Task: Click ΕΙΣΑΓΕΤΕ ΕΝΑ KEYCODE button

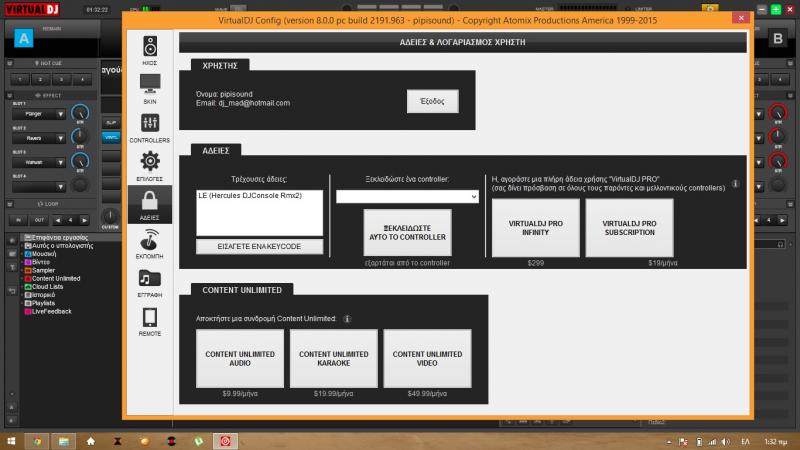Action: click(x=259, y=246)
